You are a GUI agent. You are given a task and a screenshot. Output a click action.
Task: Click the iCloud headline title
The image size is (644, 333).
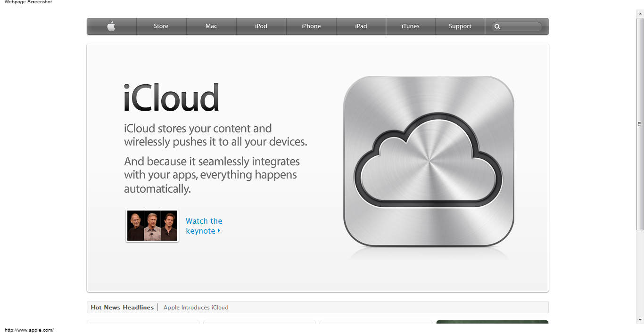click(x=172, y=98)
